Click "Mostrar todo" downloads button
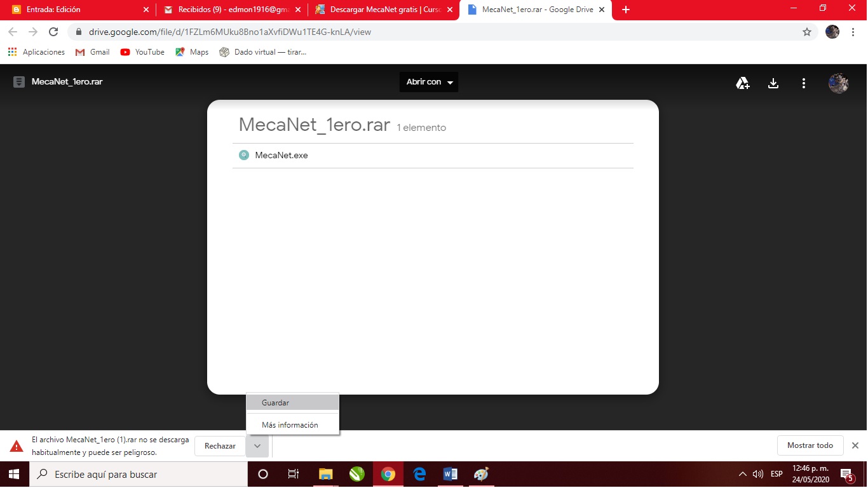 (x=810, y=445)
